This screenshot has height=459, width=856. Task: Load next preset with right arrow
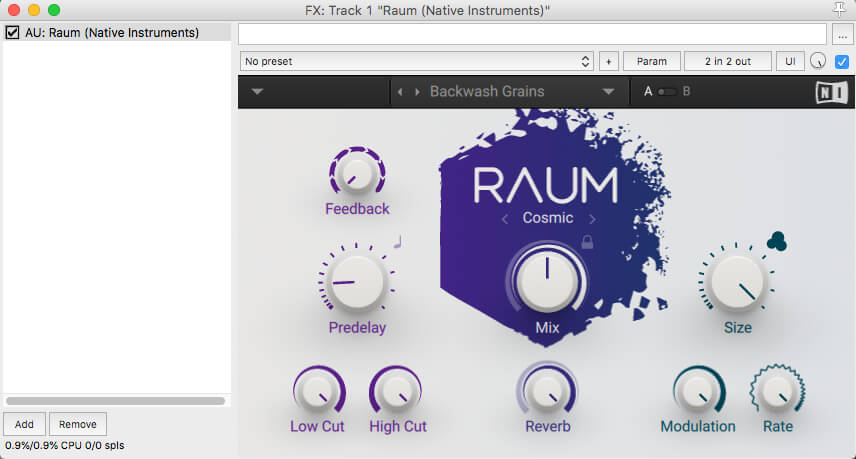[x=417, y=92]
